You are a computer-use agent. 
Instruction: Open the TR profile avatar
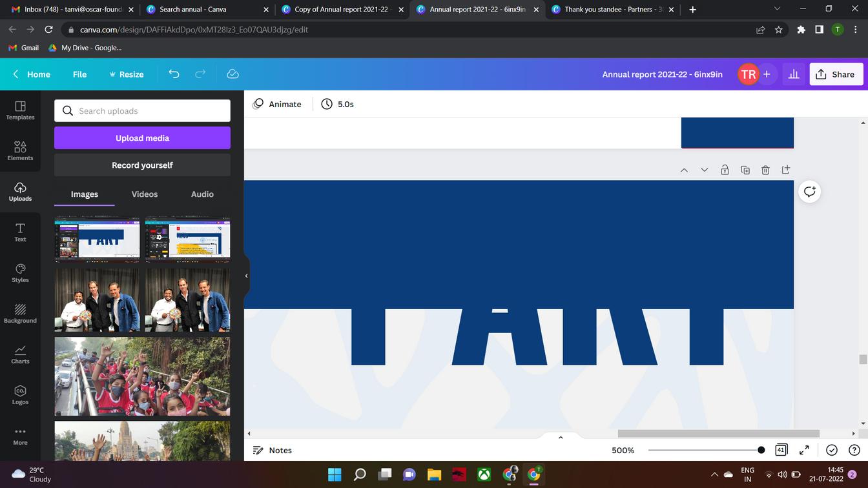[x=749, y=74]
